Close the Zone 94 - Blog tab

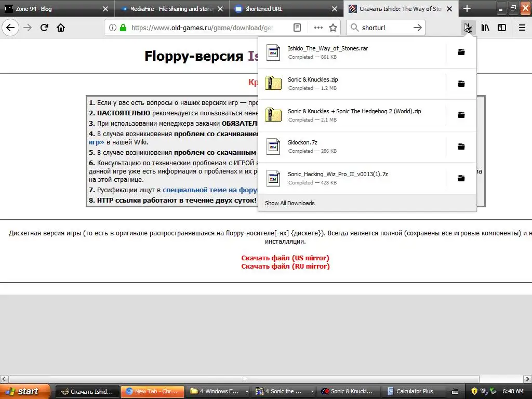(x=105, y=9)
